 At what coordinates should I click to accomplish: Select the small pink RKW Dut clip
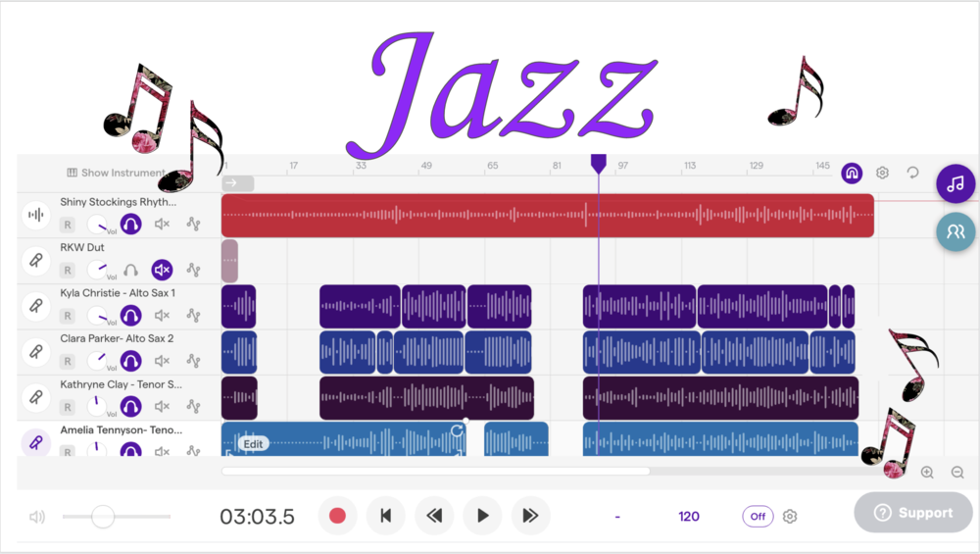(230, 261)
